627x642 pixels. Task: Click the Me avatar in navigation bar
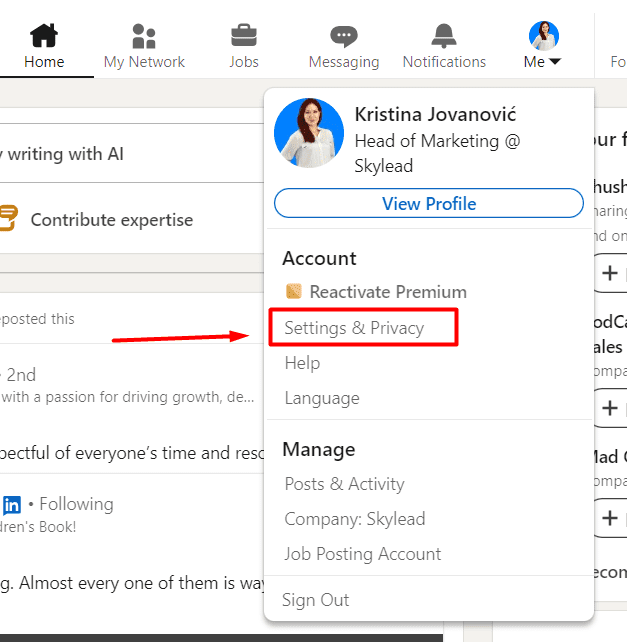click(543, 36)
